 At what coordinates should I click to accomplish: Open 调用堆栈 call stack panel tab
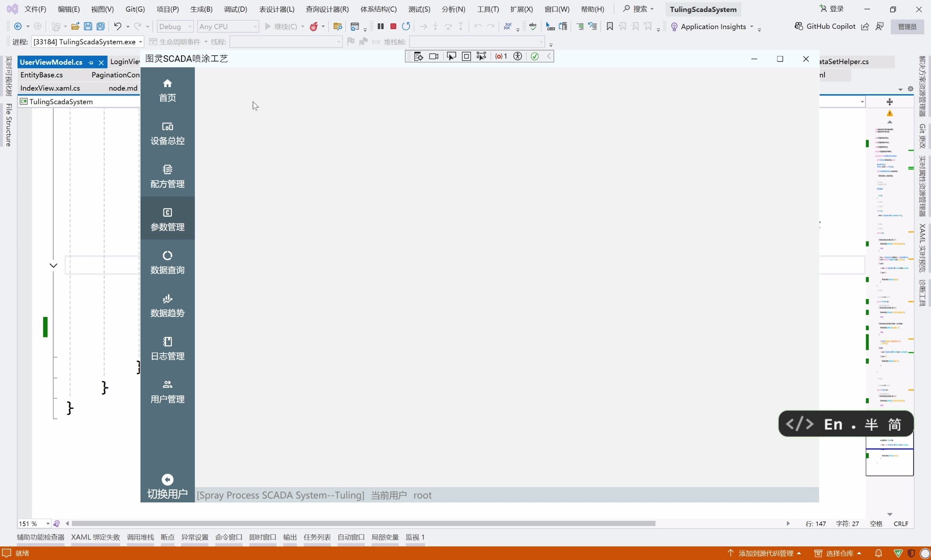click(140, 537)
